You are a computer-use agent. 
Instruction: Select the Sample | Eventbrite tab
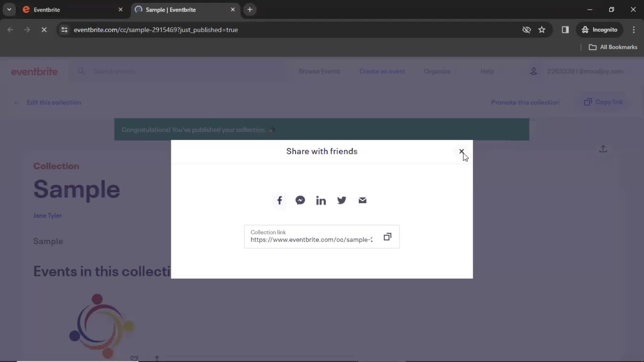click(x=185, y=10)
